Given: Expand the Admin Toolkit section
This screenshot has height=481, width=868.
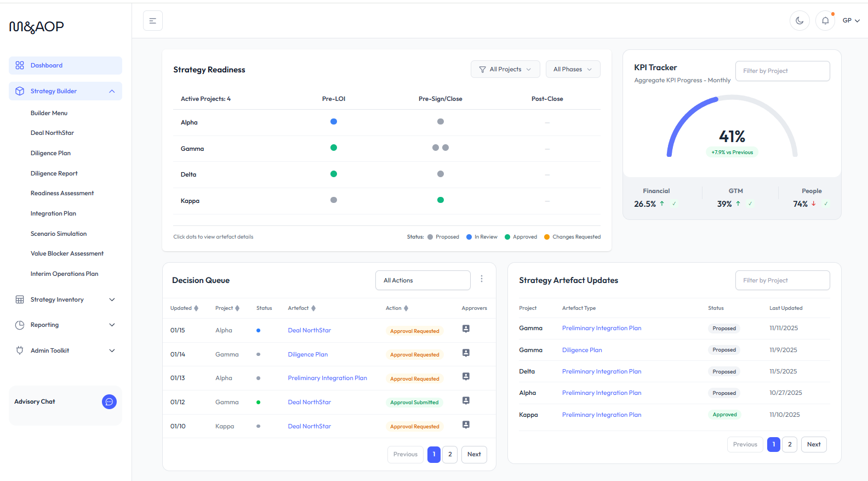Looking at the screenshot, I should [65, 350].
